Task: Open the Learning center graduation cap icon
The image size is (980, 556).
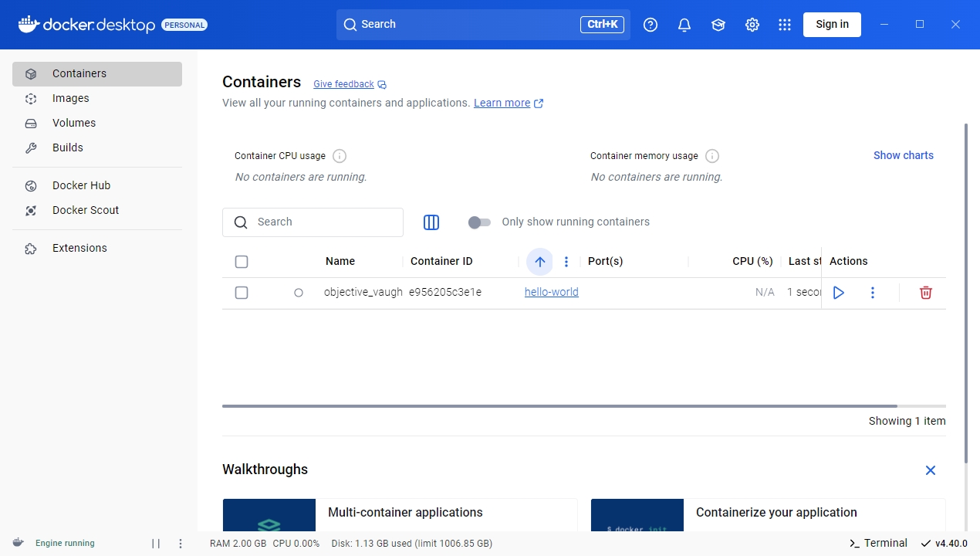Action: pyautogui.click(x=718, y=25)
